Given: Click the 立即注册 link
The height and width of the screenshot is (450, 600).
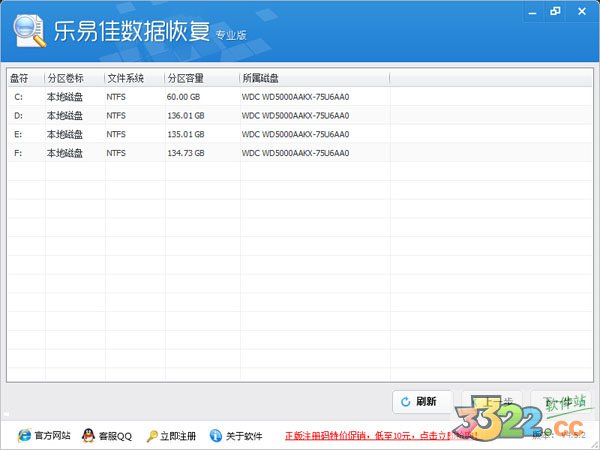Looking at the screenshot, I should pyautogui.click(x=178, y=436).
